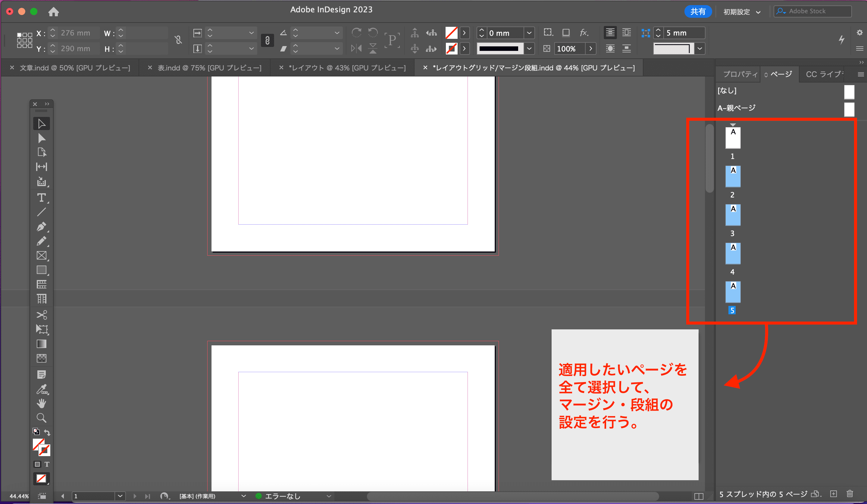Image resolution: width=867 pixels, height=504 pixels.
Task: Select the Pen tool
Action: (42, 227)
